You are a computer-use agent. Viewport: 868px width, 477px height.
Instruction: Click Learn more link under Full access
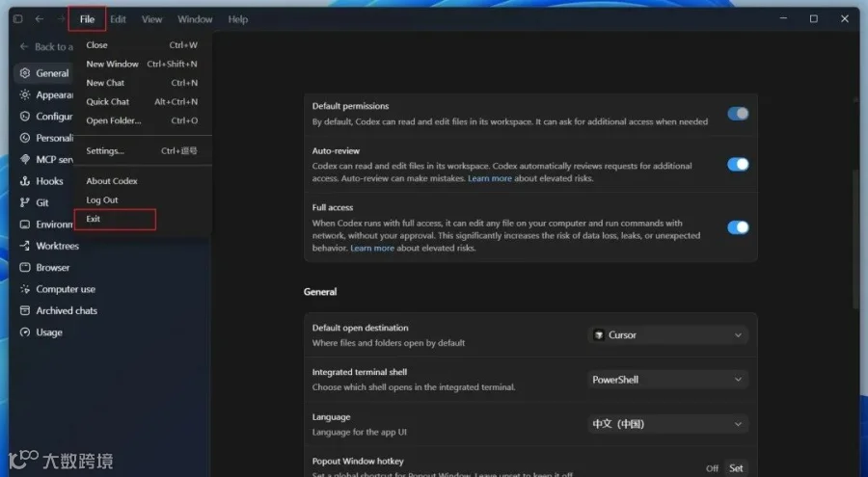[372, 248]
